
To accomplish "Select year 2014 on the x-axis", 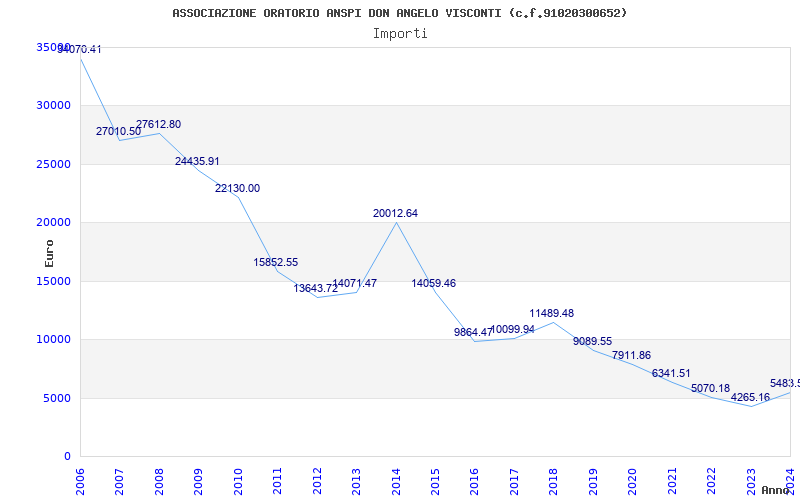I will (396, 481).
